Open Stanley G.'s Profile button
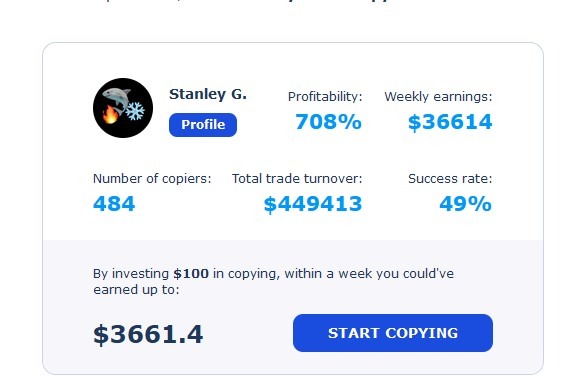 203,125
